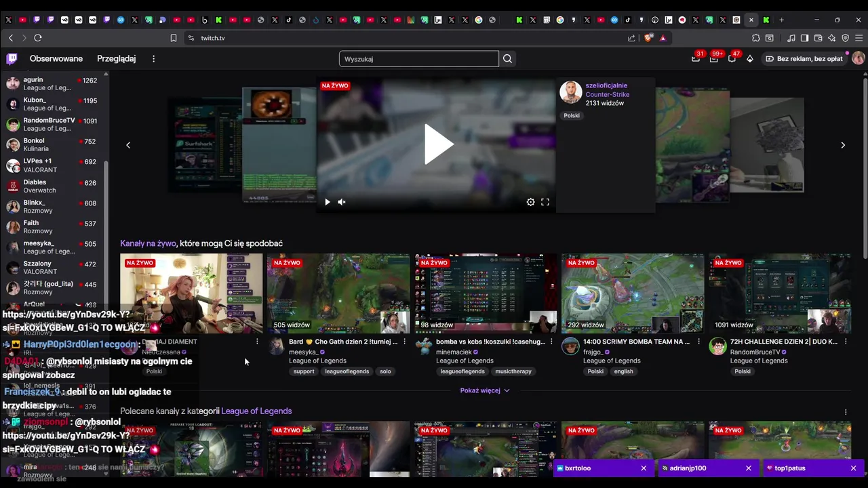Close the top1patus whisper tab
Viewport: 868px width, 488px height.
click(853, 468)
